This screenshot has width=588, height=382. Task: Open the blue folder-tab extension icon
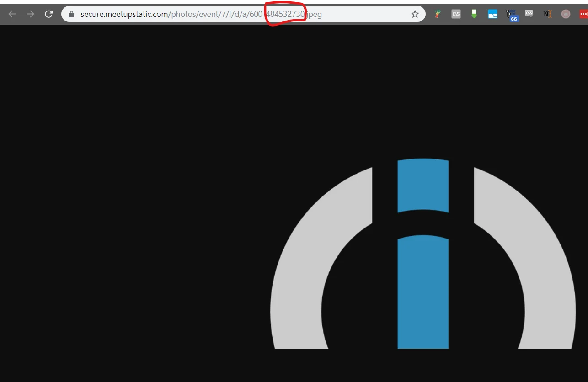(x=492, y=14)
